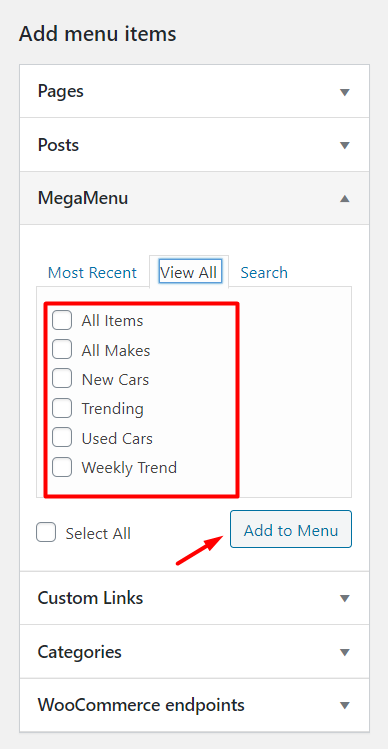Collapse the MegaMenu section arrow
Image resolution: width=388 pixels, height=749 pixels.
(345, 199)
